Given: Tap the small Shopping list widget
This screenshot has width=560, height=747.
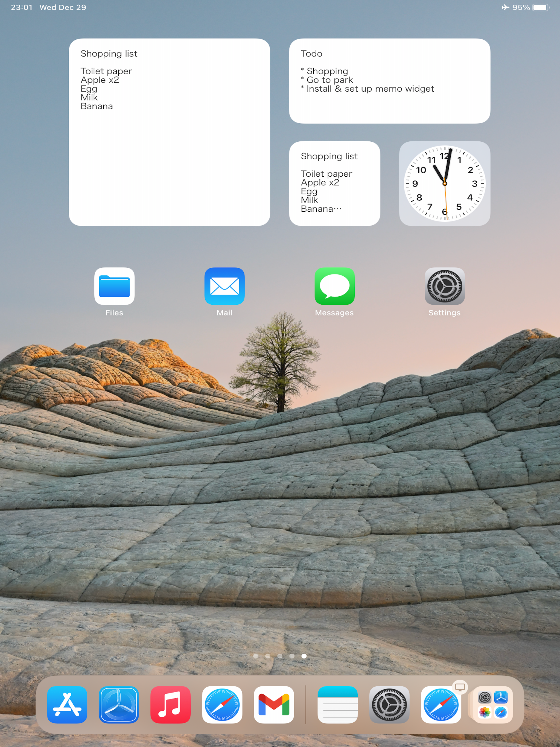Looking at the screenshot, I should (334, 183).
